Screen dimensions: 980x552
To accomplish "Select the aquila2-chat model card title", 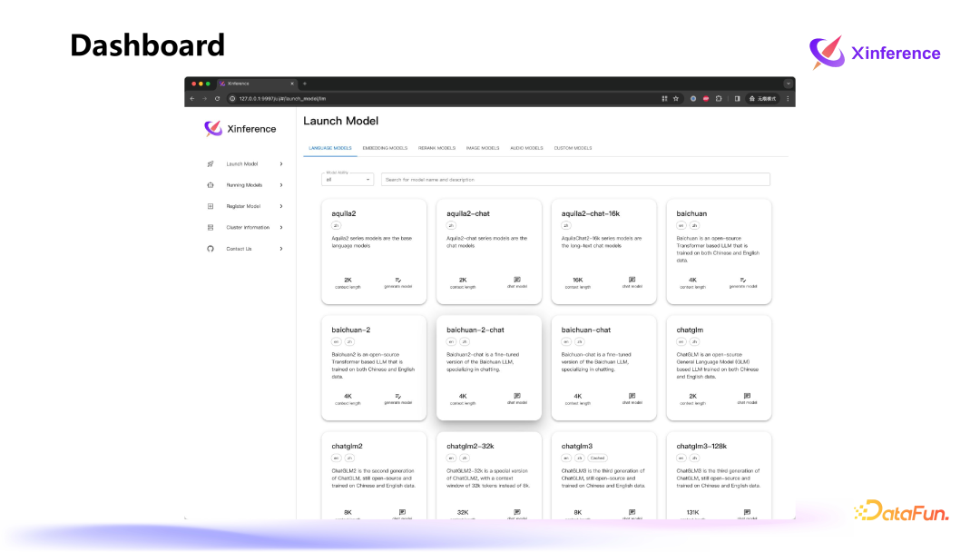I will pyautogui.click(x=468, y=213).
